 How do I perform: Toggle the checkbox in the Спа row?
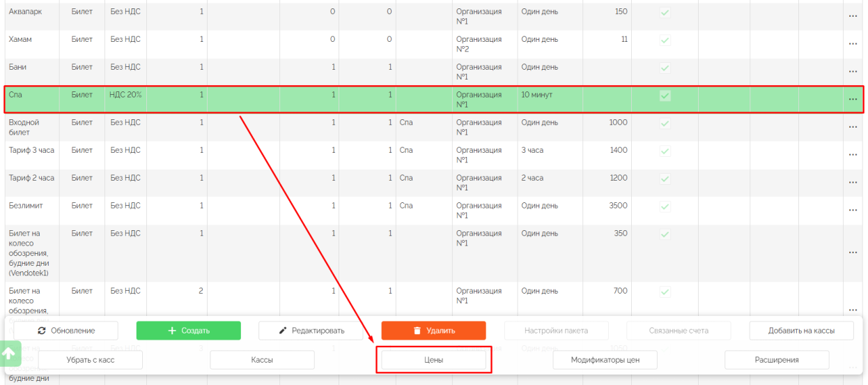point(665,96)
